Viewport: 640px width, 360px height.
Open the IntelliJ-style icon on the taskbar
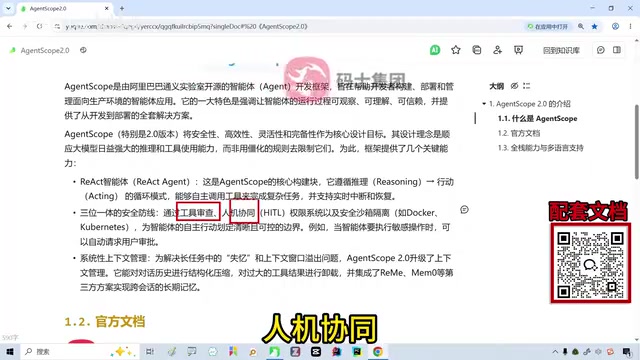click(x=337, y=351)
